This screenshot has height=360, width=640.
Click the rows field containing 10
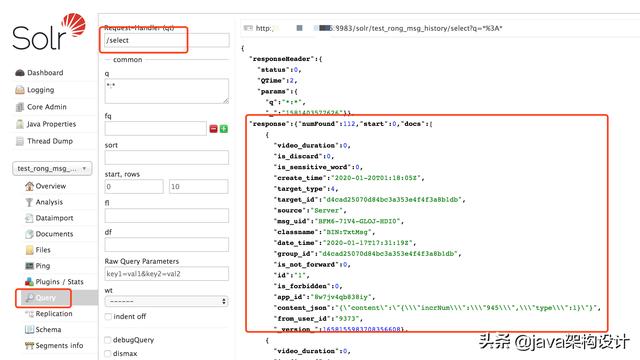[198, 187]
